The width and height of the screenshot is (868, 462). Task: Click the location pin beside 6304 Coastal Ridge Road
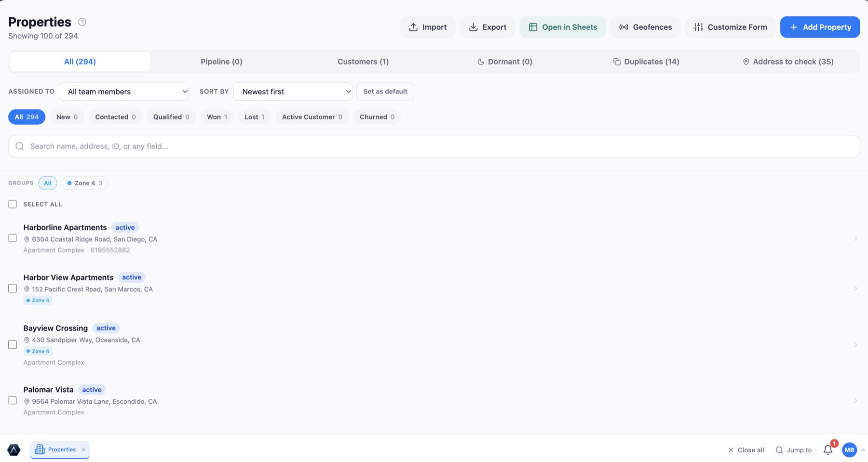(x=27, y=239)
